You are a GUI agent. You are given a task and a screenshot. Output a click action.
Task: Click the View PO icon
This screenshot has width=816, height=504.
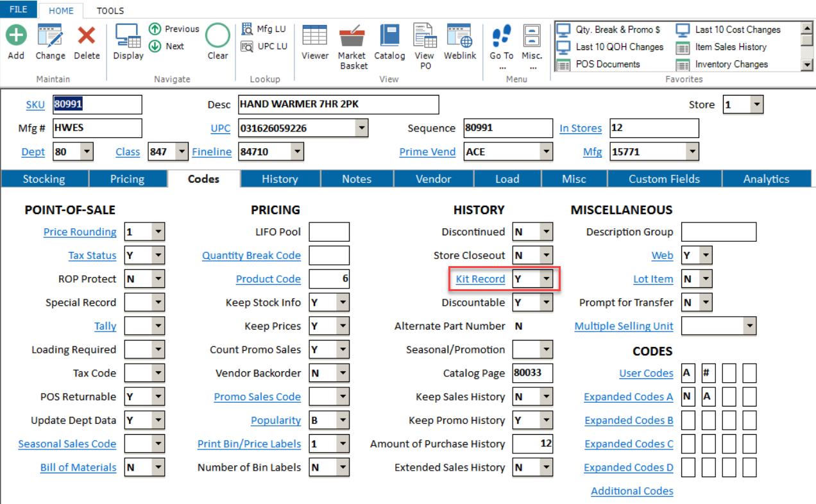[424, 35]
